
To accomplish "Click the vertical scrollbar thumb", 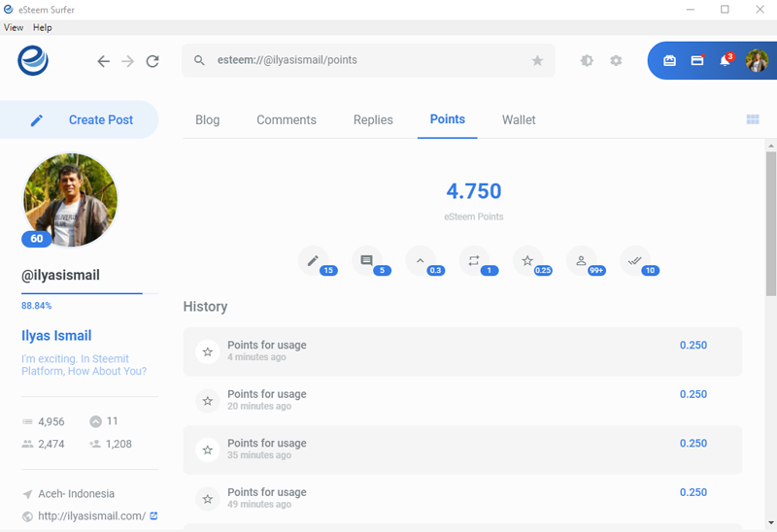I will [x=770, y=224].
